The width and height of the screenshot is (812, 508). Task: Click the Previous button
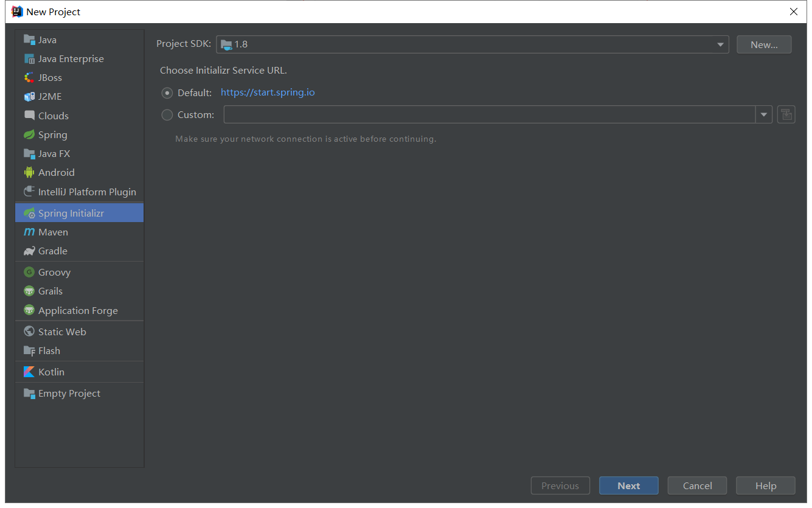[560, 485]
